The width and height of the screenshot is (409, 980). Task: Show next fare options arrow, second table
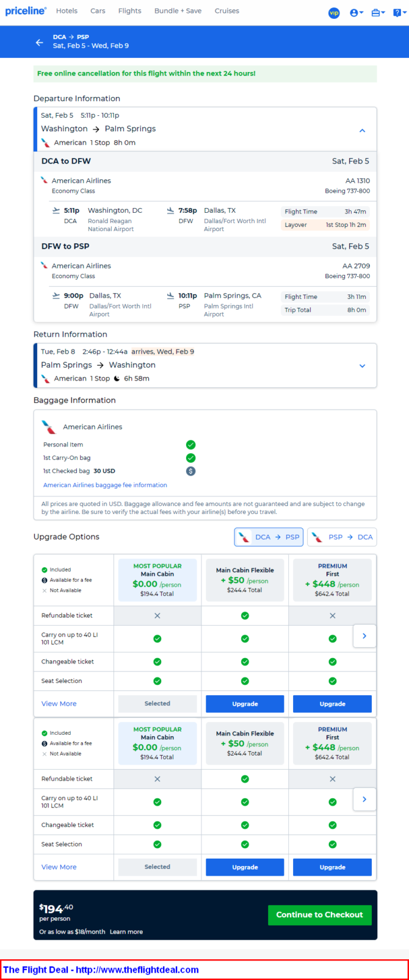click(x=364, y=799)
